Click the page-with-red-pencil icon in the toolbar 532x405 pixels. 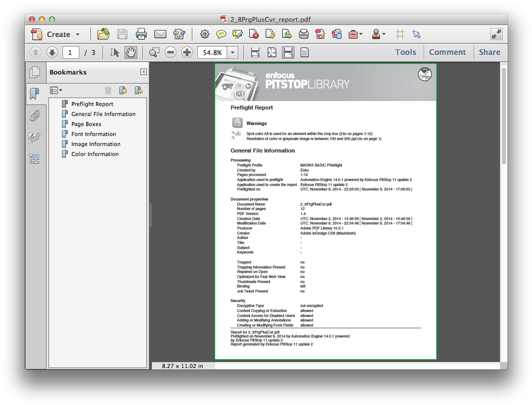click(x=320, y=34)
